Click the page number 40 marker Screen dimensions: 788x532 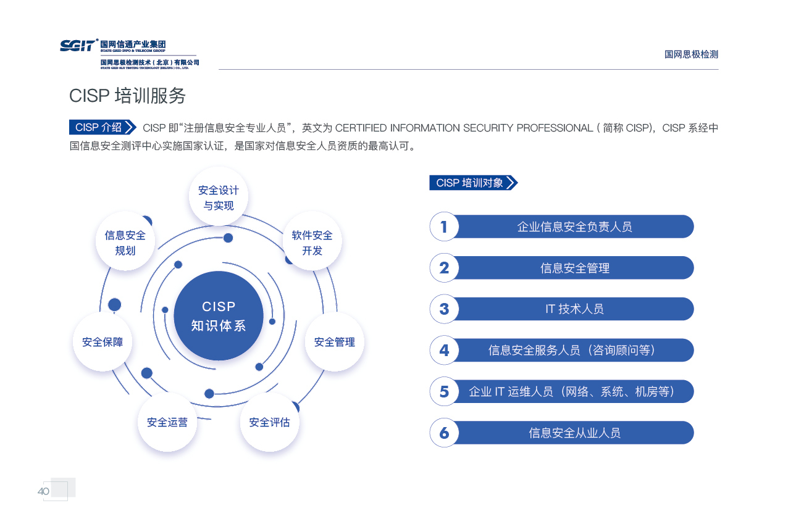pos(43,491)
